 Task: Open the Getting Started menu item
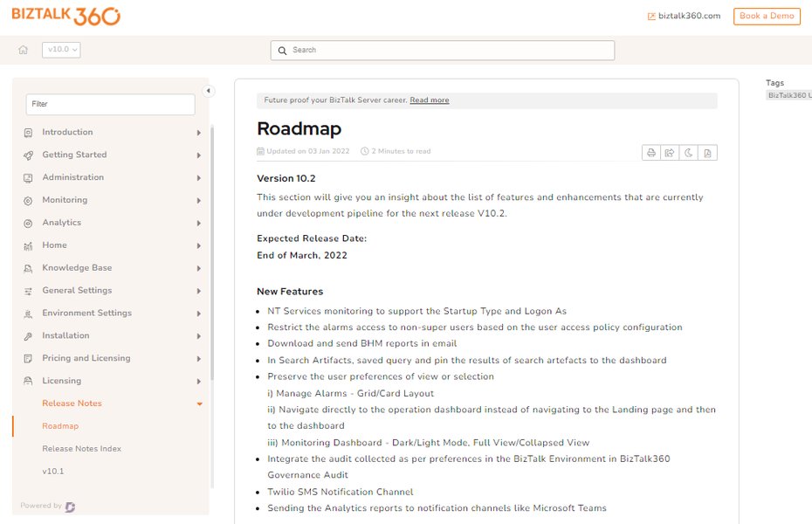[74, 155]
